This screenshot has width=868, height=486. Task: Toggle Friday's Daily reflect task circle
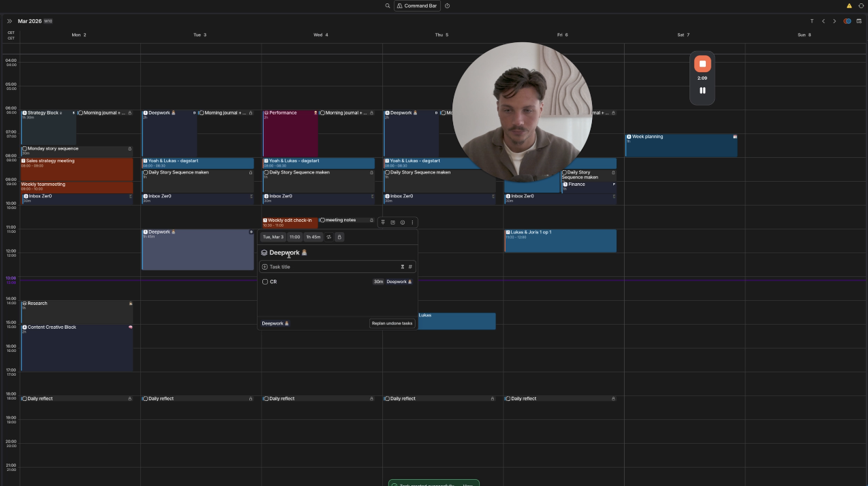coord(508,399)
